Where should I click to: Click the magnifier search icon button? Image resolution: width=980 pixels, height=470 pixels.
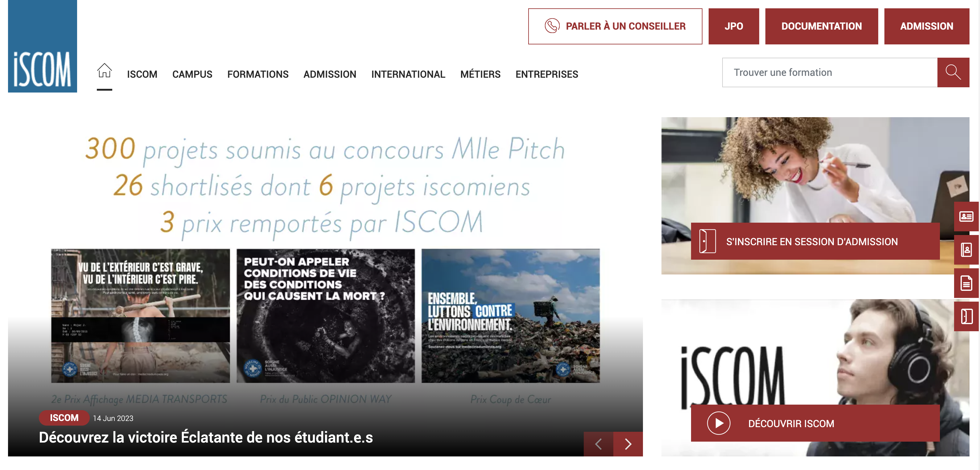tap(953, 72)
